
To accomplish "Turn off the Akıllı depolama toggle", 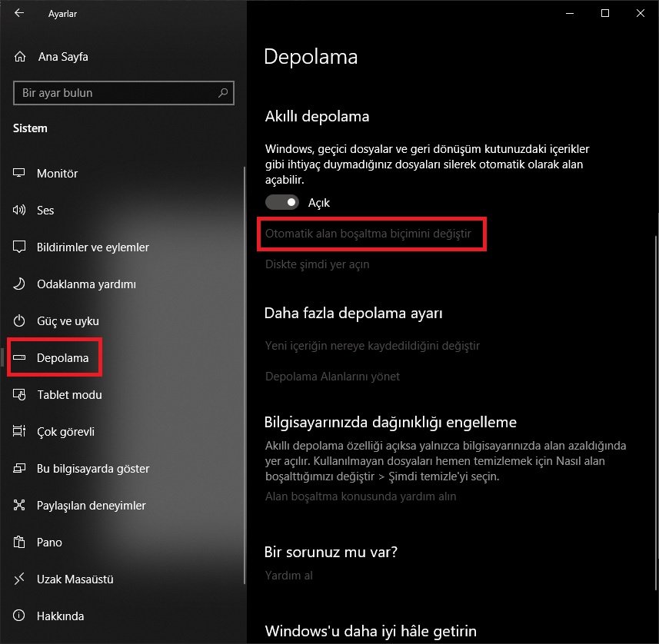I will pyautogui.click(x=282, y=203).
